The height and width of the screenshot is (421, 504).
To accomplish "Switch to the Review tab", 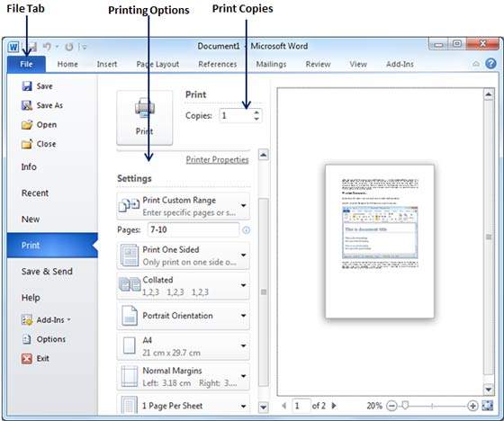I will point(318,64).
